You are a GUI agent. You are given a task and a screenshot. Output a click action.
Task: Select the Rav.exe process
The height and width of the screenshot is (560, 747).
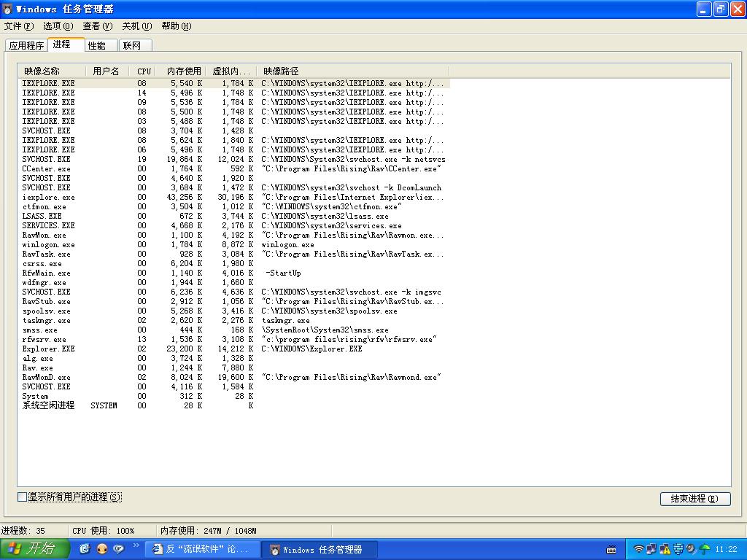(234, 367)
